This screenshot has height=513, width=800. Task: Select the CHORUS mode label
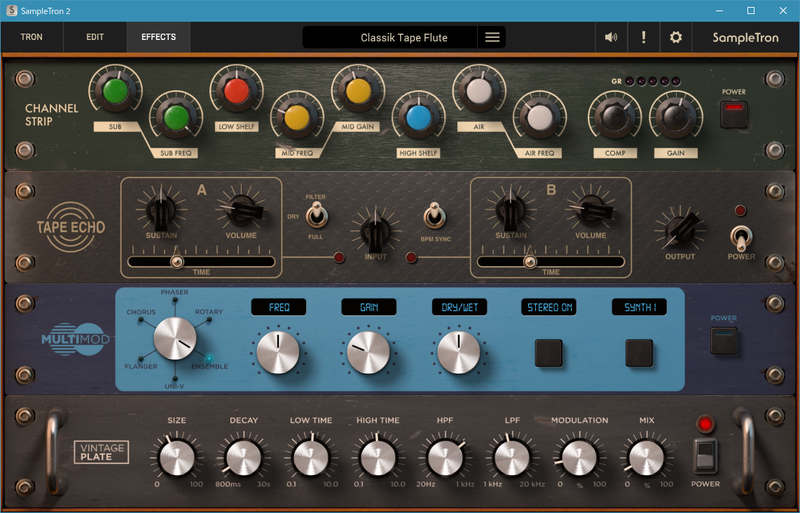coord(141,312)
